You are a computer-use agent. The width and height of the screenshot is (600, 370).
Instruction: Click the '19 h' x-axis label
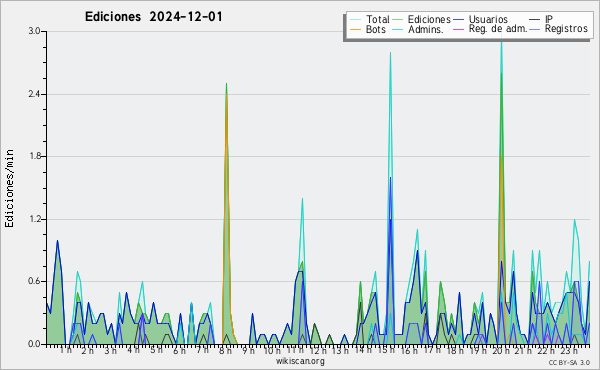[x=478, y=351]
